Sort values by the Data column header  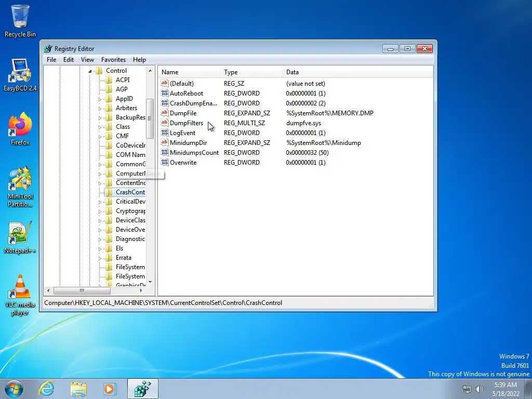click(x=358, y=72)
